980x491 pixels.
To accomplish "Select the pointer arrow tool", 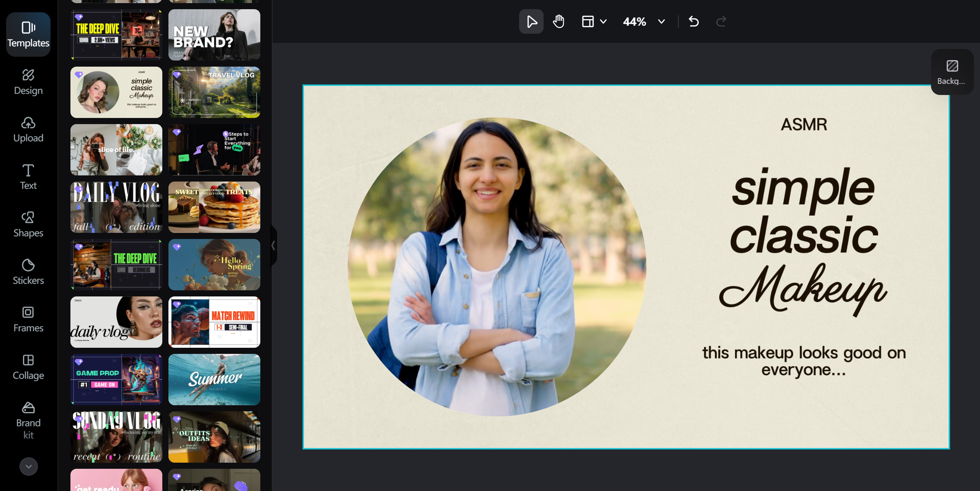I will pos(531,21).
